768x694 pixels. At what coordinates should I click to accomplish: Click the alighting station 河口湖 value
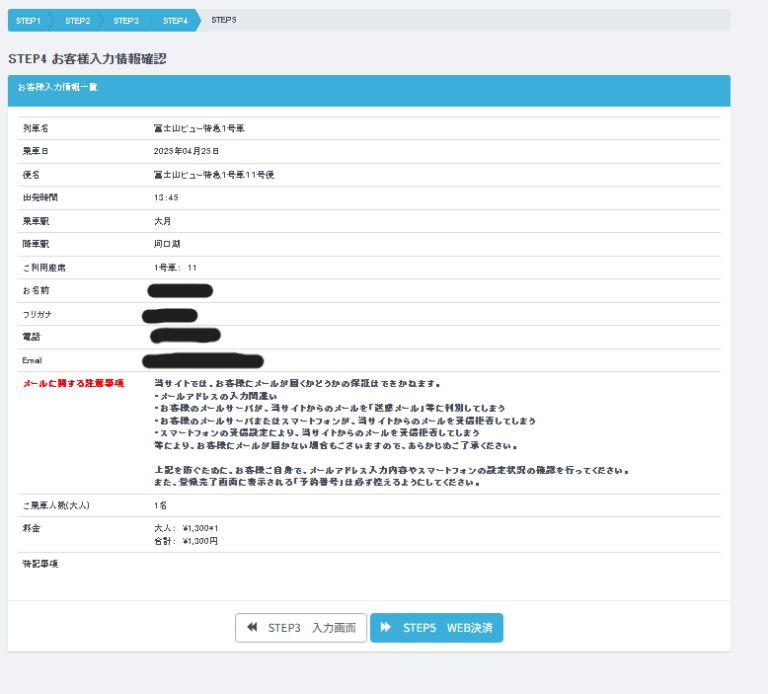point(167,244)
